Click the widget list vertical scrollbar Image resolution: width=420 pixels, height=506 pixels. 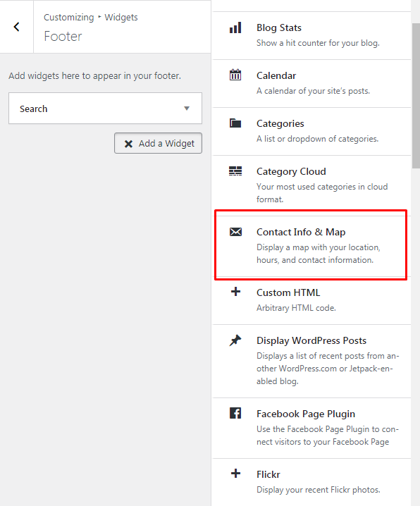click(x=416, y=96)
